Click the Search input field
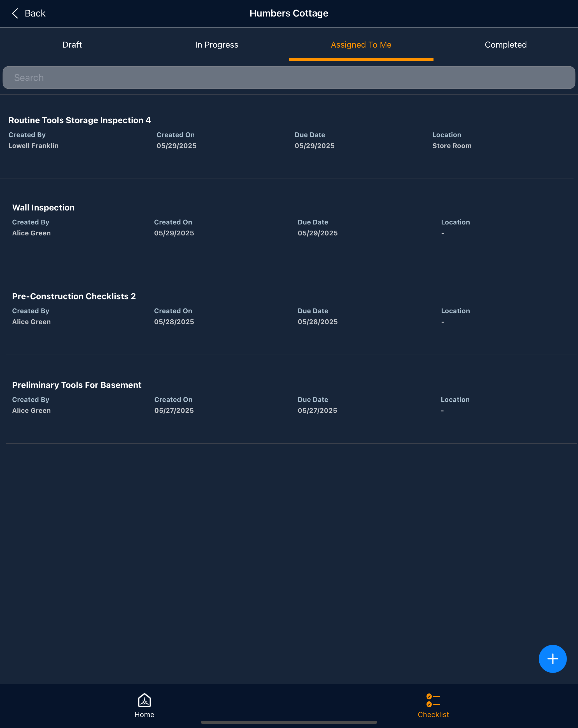The height and width of the screenshot is (728, 578). coord(289,78)
